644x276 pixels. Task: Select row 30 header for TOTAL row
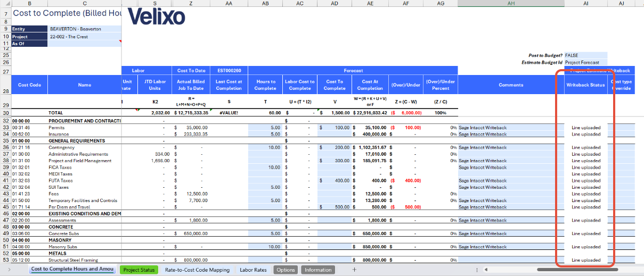[6, 113]
